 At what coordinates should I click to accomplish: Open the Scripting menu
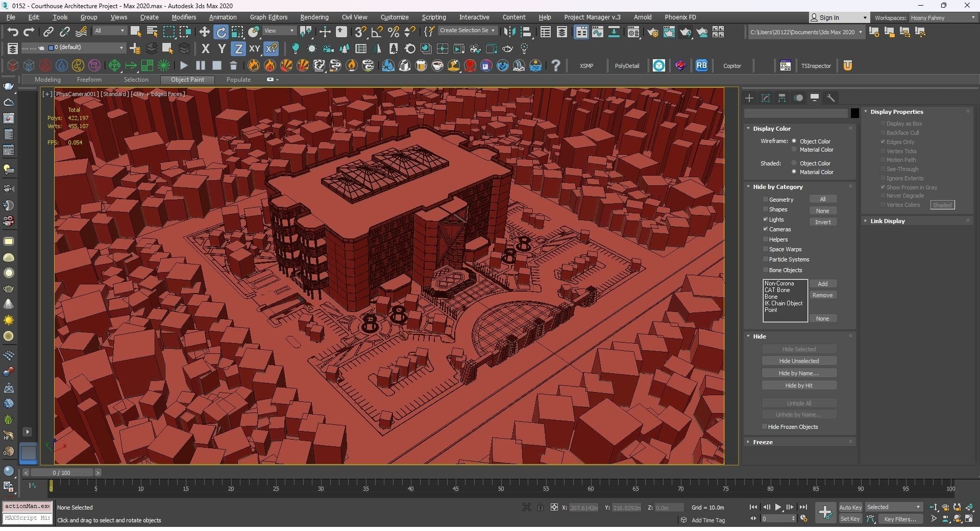point(434,17)
